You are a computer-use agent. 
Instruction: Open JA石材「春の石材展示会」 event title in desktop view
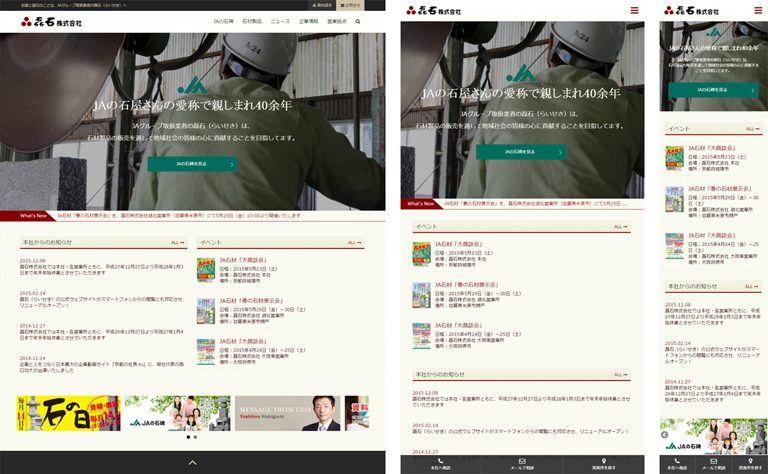click(251, 301)
